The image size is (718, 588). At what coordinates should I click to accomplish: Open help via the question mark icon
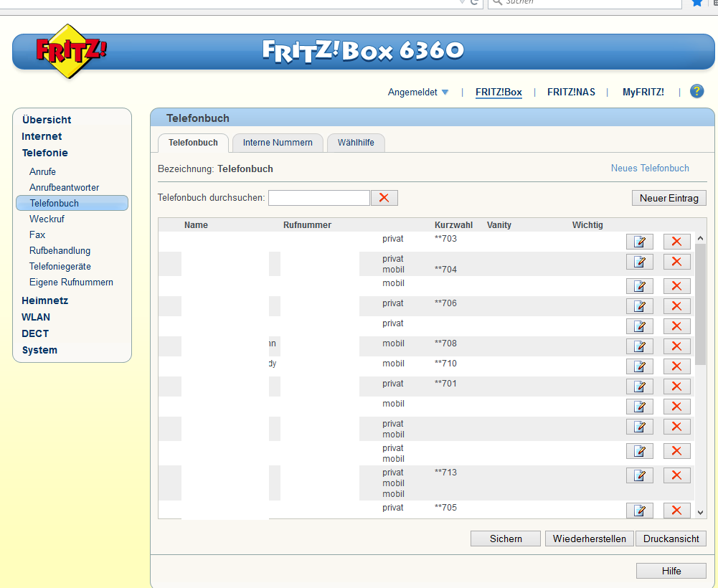click(x=696, y=91)
